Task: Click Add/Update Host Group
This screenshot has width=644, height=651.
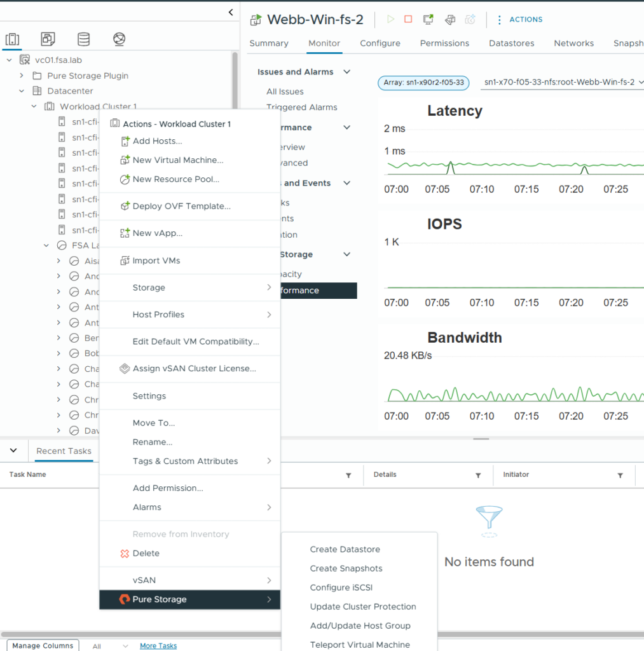Action: [x=360, y=626]
